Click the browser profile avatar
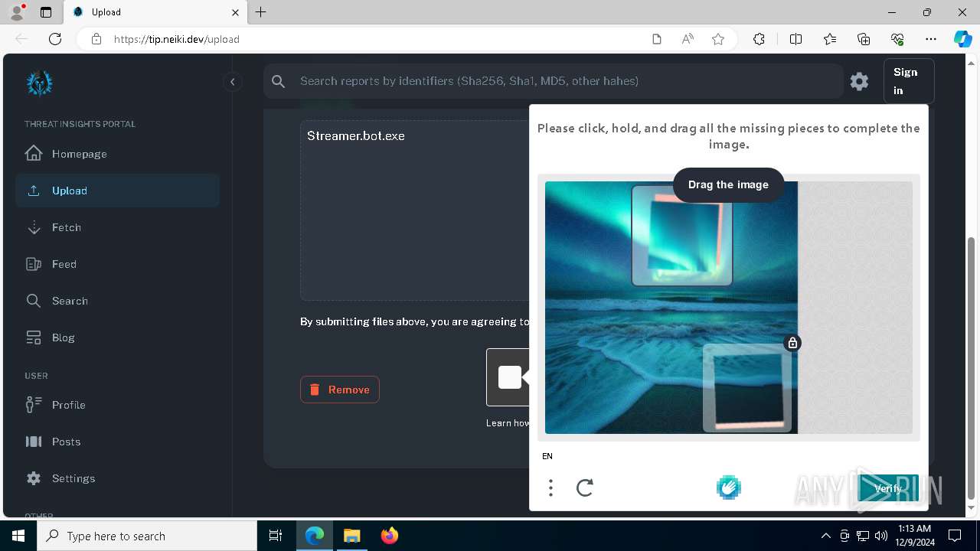The width and height of the screenshot is (980, 551). point(17,11)
